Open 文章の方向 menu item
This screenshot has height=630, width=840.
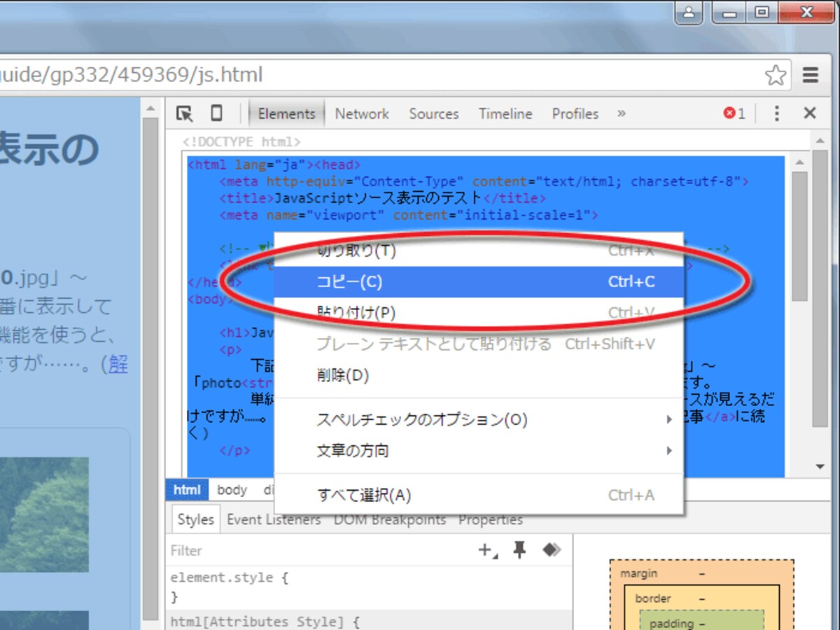(x=479, y=451)
